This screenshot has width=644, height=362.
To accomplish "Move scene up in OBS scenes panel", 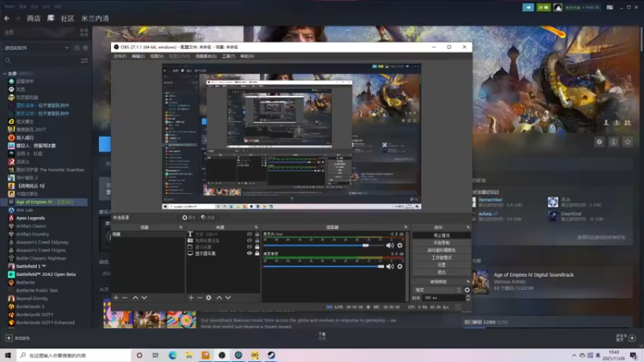I will 135,298.
